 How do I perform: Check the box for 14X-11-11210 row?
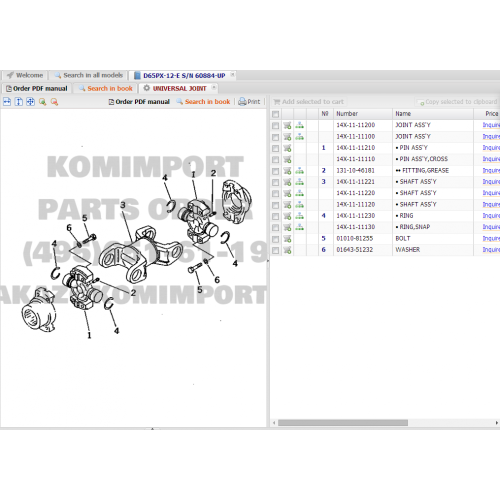pos(275,148)
